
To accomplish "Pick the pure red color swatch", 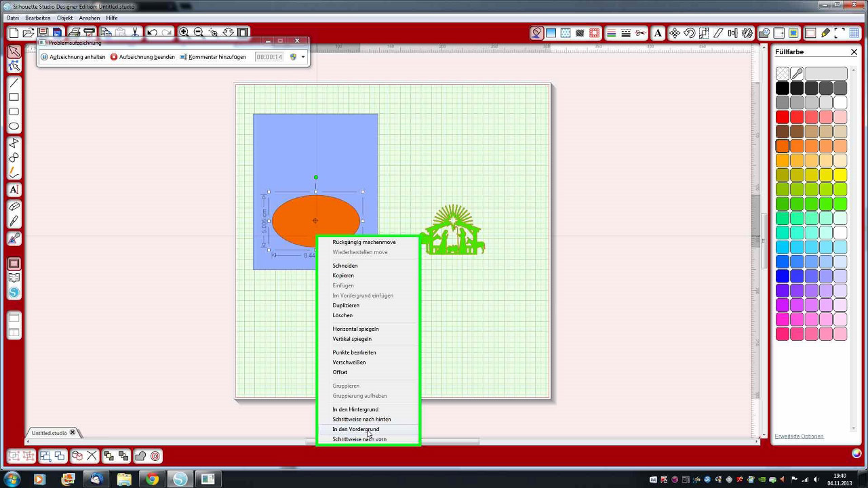I will point(783,117).
